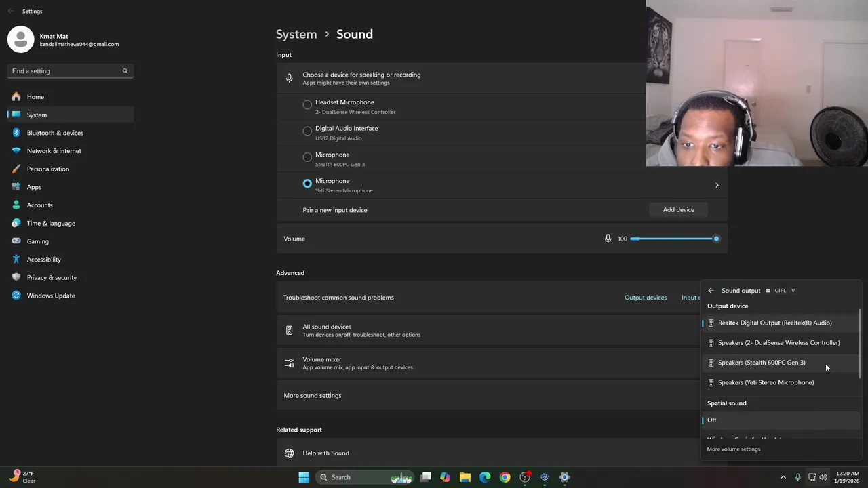Mute the input volume microphone icon
Image resolution: width=868 pixels, height=488 pixels.
tap(608, 239)
